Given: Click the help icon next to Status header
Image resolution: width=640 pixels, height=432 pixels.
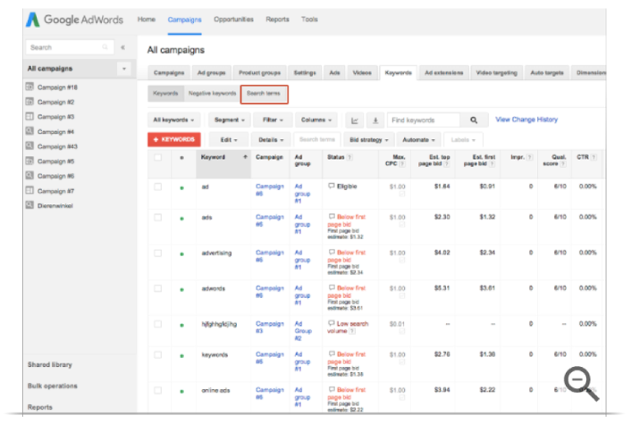Looking at the screenshot, I should (x=350, y=158).
